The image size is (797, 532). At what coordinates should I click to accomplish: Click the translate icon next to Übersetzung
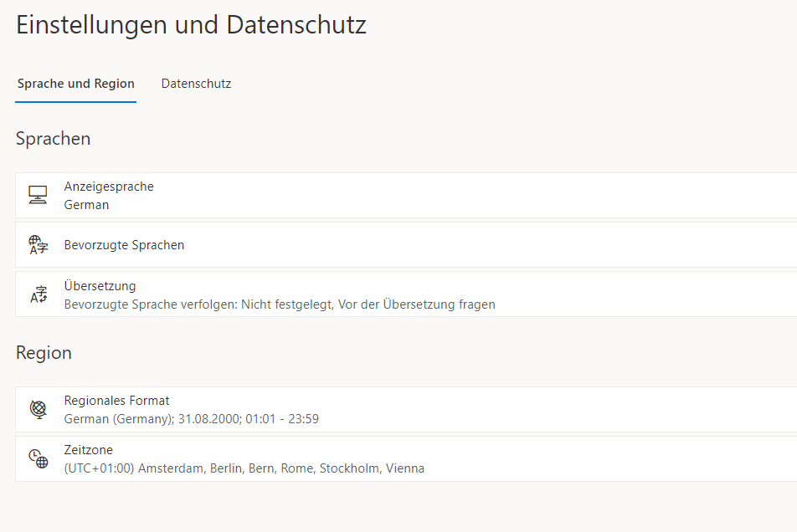pyautogui.click(x=39, y=294)
